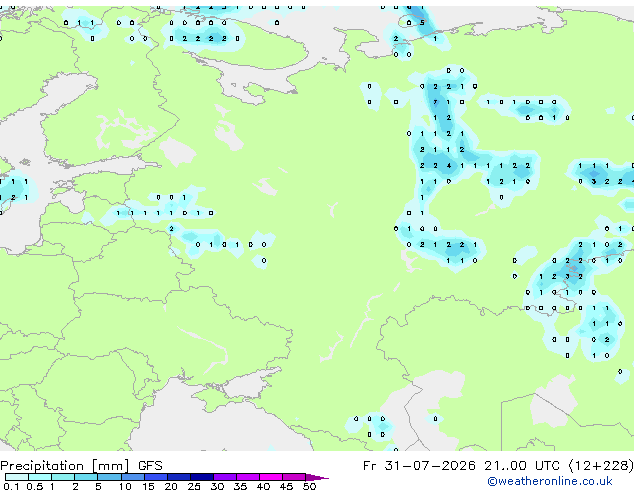
Task: Click the legend label '10'
Action: pos(125,486)
